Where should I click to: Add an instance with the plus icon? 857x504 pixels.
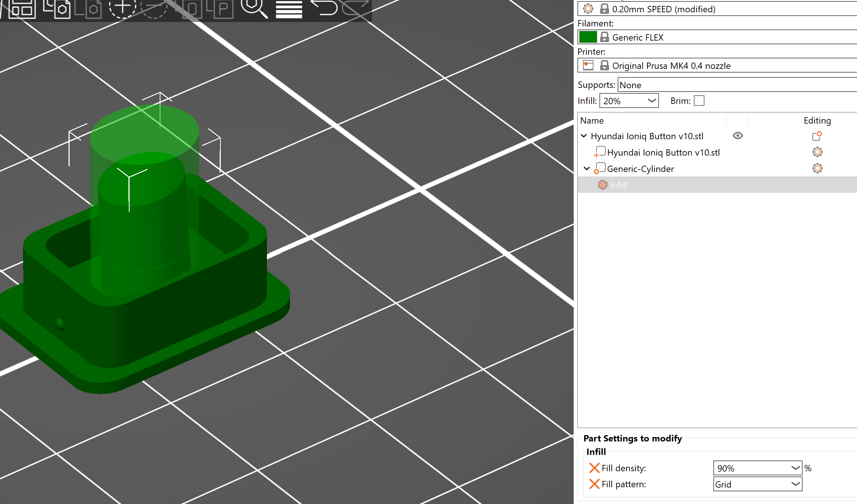122,7
